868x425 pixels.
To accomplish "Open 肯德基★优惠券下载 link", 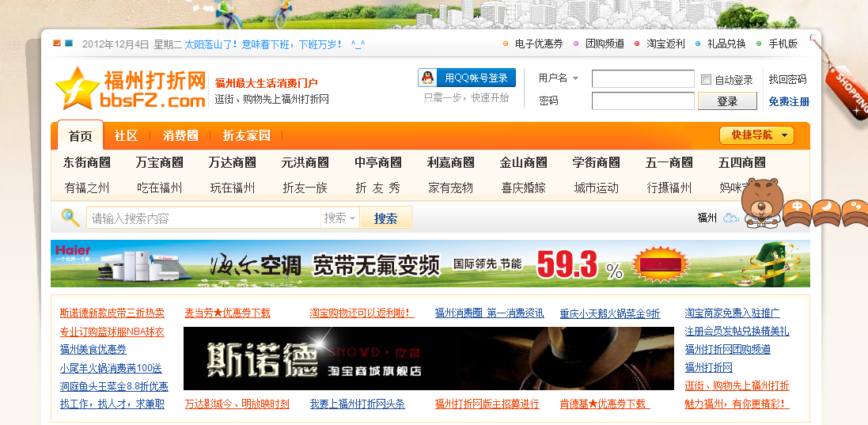I will pos(605,404).
